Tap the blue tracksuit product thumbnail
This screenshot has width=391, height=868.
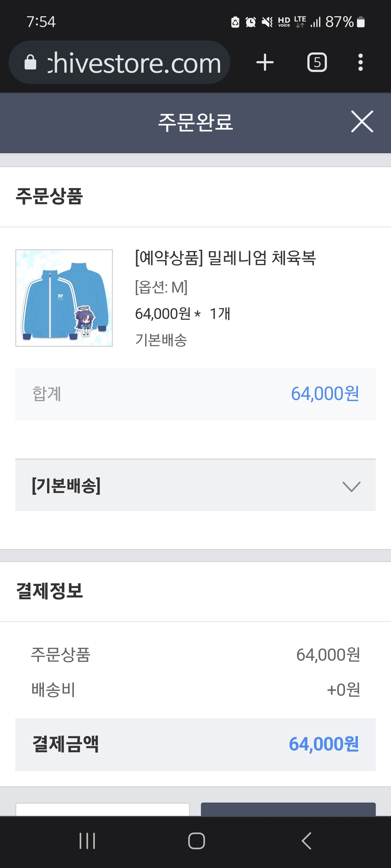(x=64, y=298)
